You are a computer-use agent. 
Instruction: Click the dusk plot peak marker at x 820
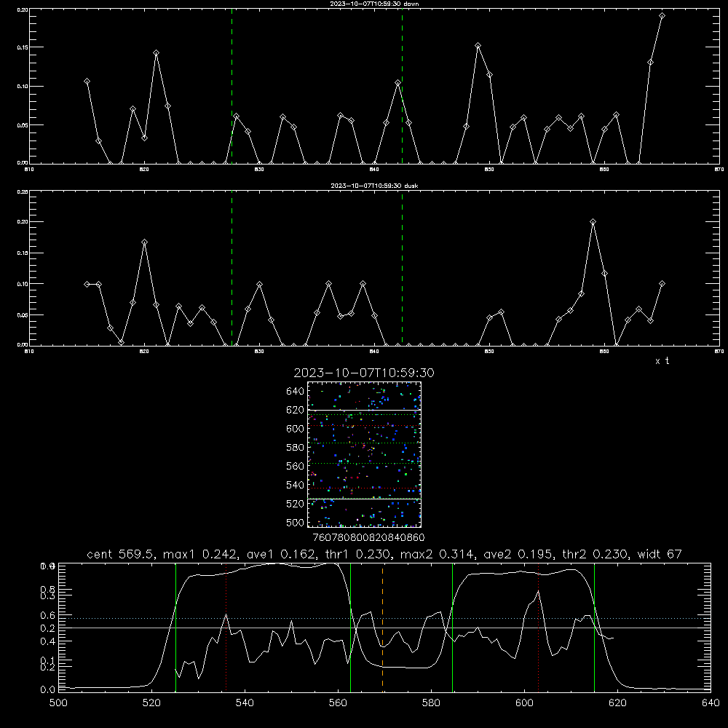pyautogui.click(x=144, y=242)
